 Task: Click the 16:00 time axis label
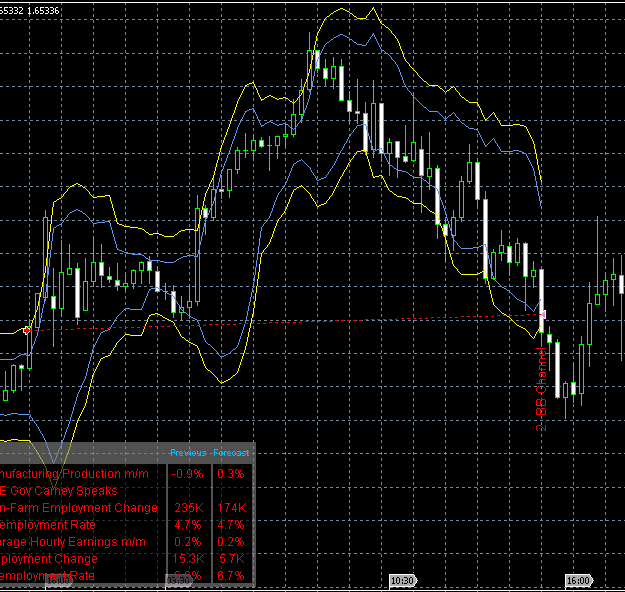579,580
